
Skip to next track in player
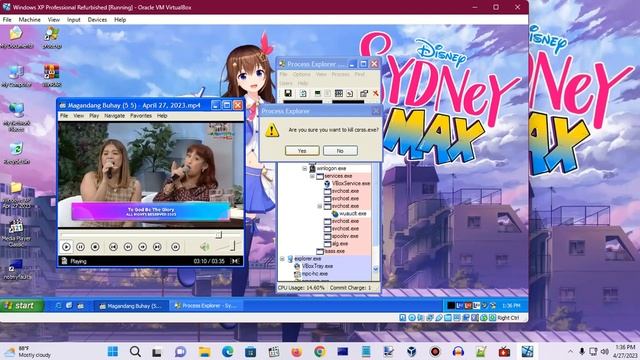tap(157, 247)
